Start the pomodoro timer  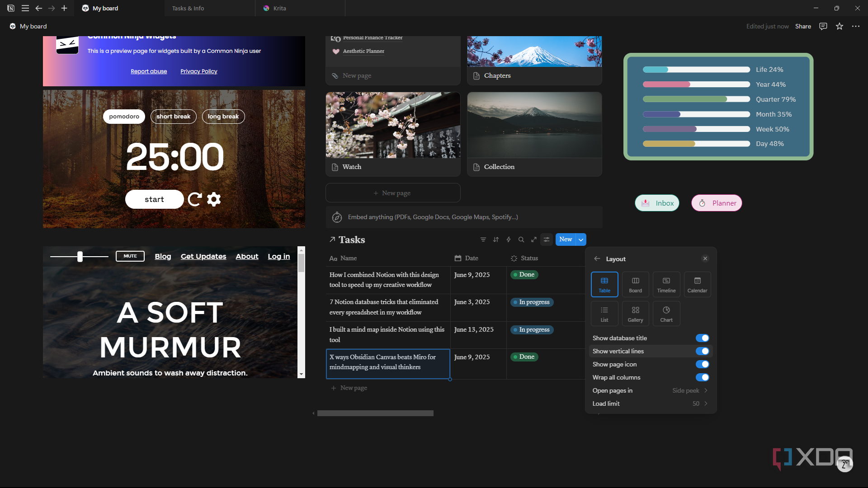click(154, 199)
